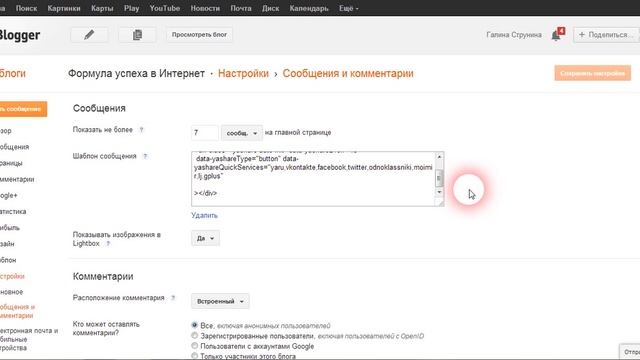
Task: Click the template textarea resize corner handle
Action: pyautogui.click(x=440, y=202)
